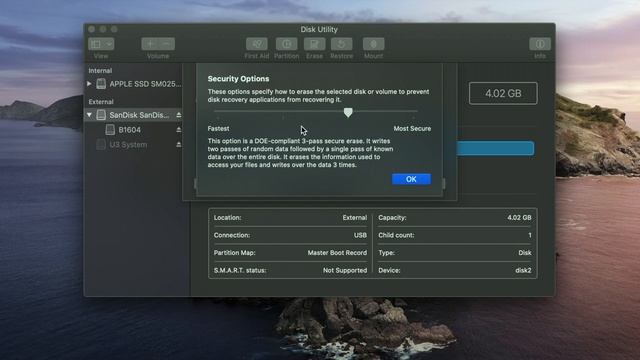Screen dimensions: 640x360
Task: Eject the B1604 volume
Action: (x=178, y=130)
